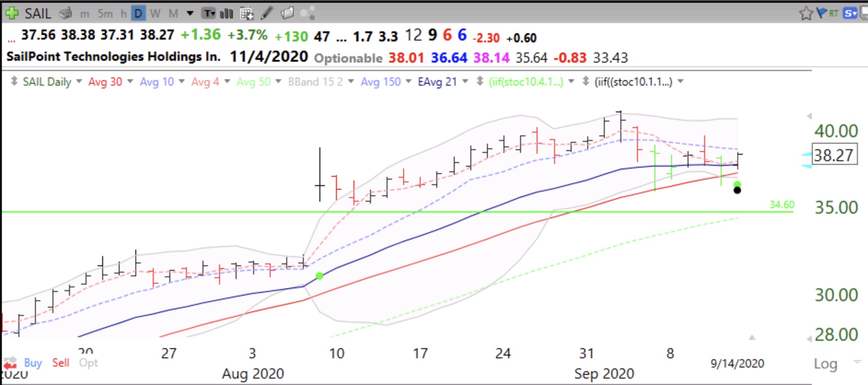Click the add data column grid icon
Screen dimensions: 868x385
pyautogui.click(x=247, y=14)
